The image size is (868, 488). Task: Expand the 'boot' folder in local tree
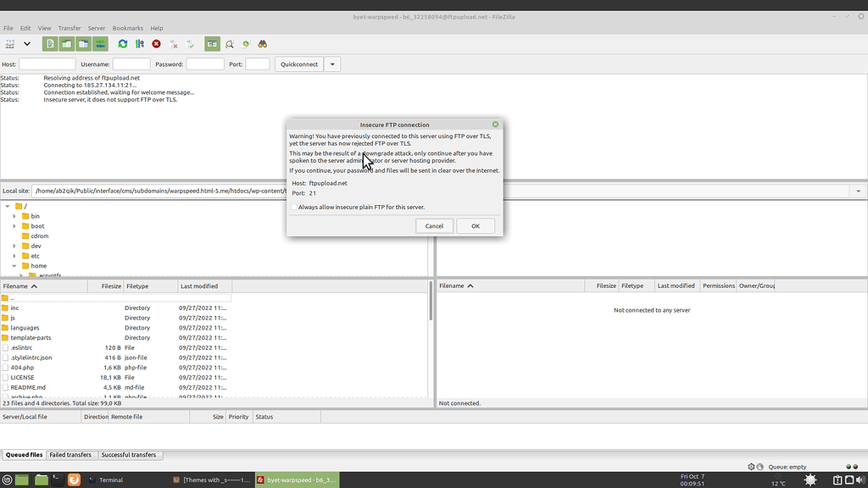(x=14, y=226)
